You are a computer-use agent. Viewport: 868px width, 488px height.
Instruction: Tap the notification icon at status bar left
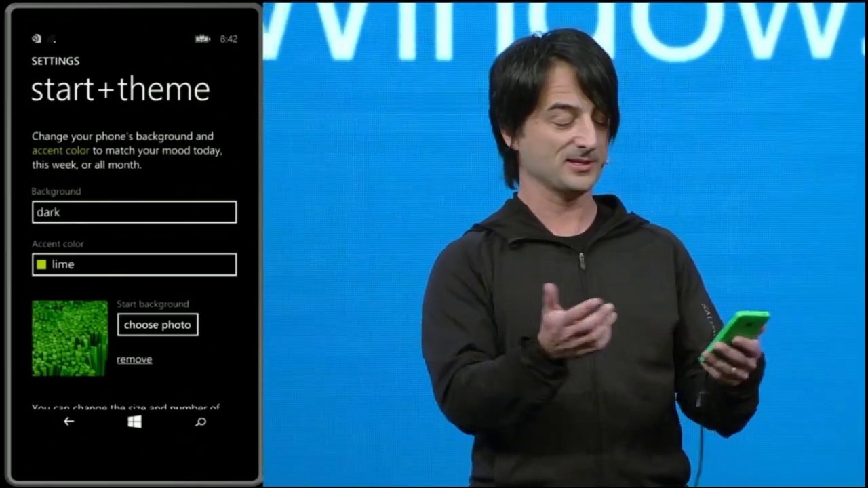click(37, 39)
